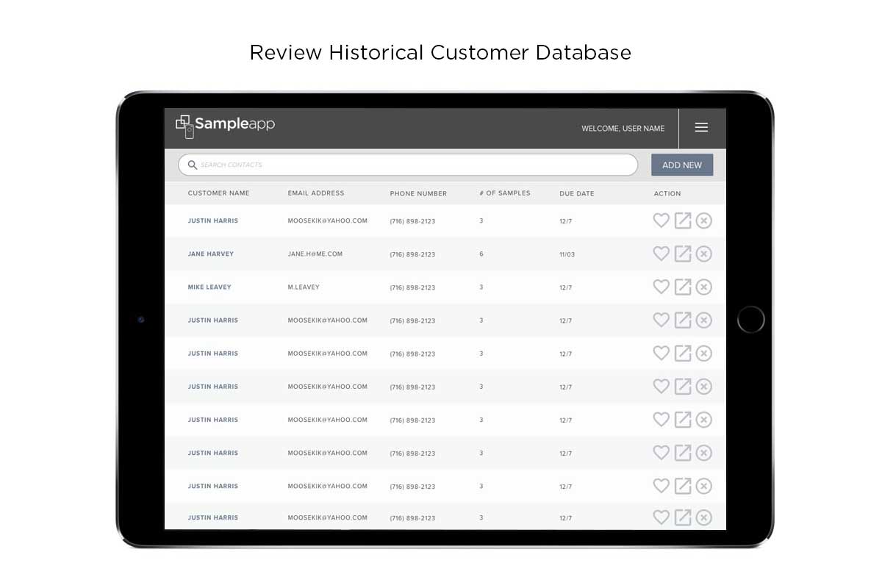
Task: Click the search magnifier icon
Action: coord(192,165)
